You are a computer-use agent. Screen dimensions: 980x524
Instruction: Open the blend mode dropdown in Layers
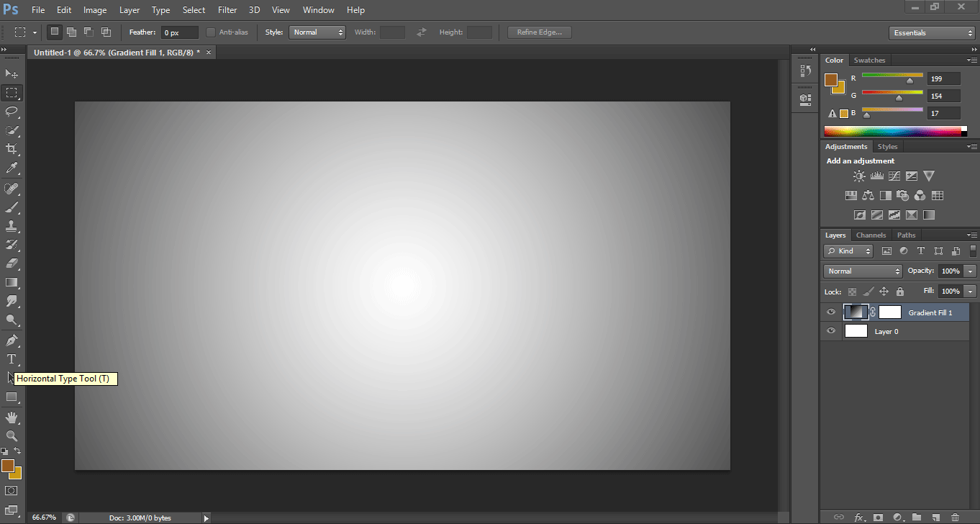point(862,271)
